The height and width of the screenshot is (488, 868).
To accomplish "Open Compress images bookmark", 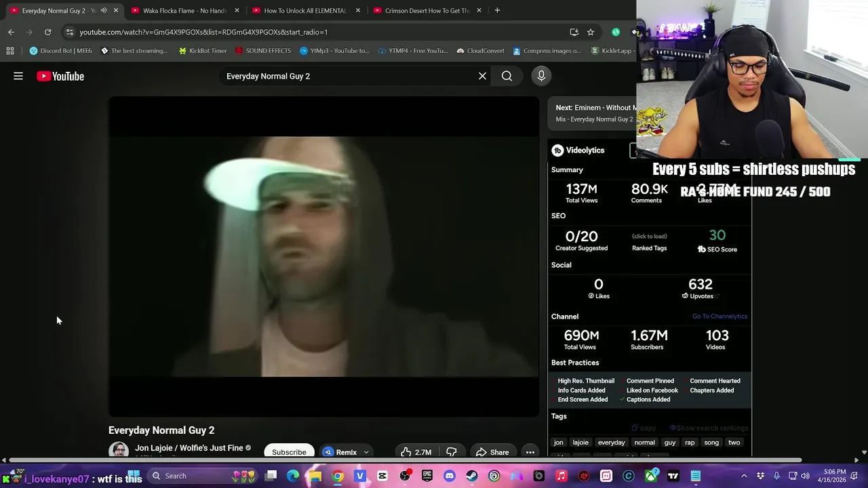I will pyautogui.click(x=547, y=51).
